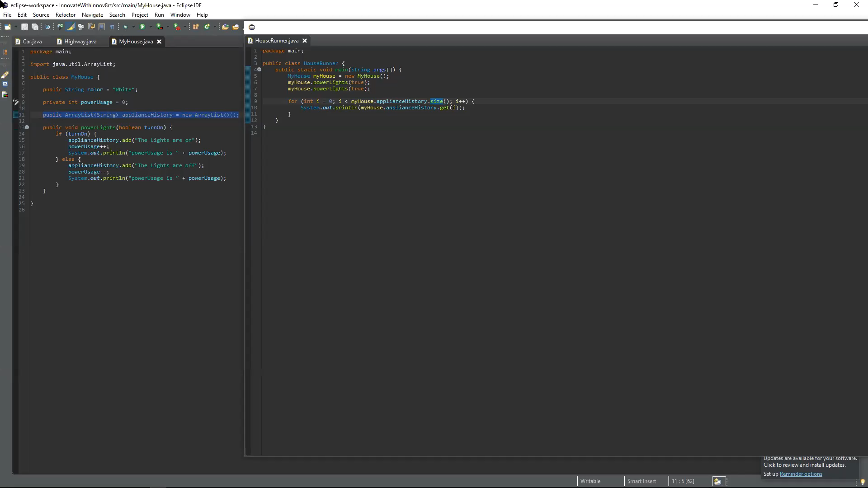Click the tip of the day lightbulb
This screenshot has height=488, width=868.
tap(862, 482)
